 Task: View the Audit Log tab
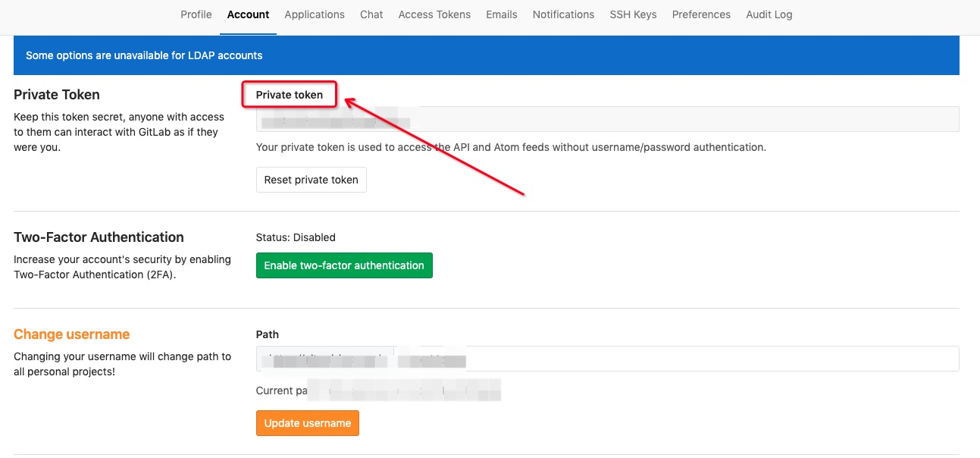tap(769, 14)
